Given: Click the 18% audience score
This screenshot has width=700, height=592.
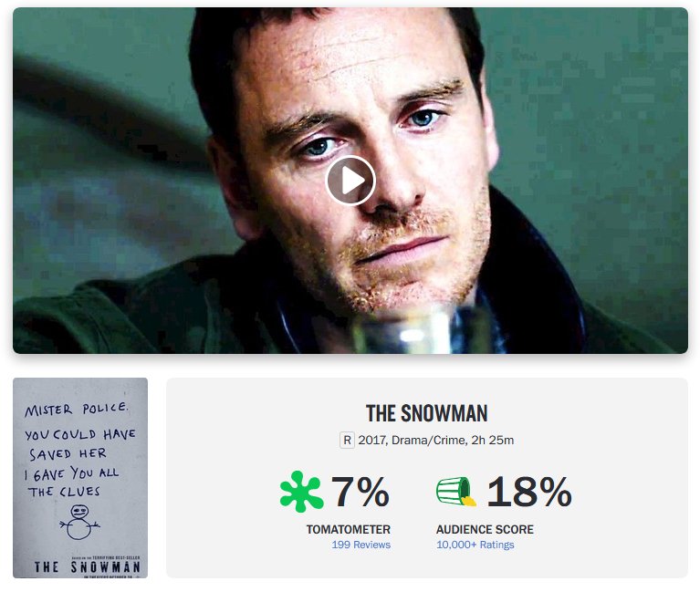Looking at the screenshot, I should pos(529,492).
